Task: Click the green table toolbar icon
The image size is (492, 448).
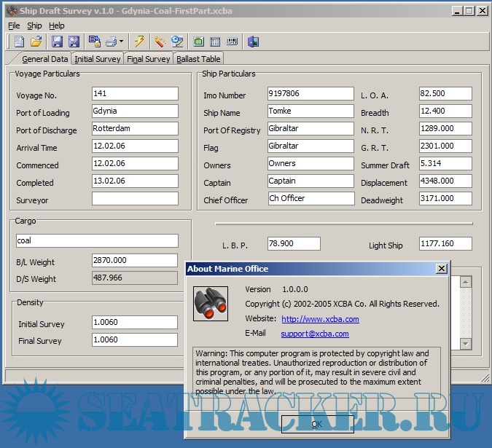Action: click(198, 42)
